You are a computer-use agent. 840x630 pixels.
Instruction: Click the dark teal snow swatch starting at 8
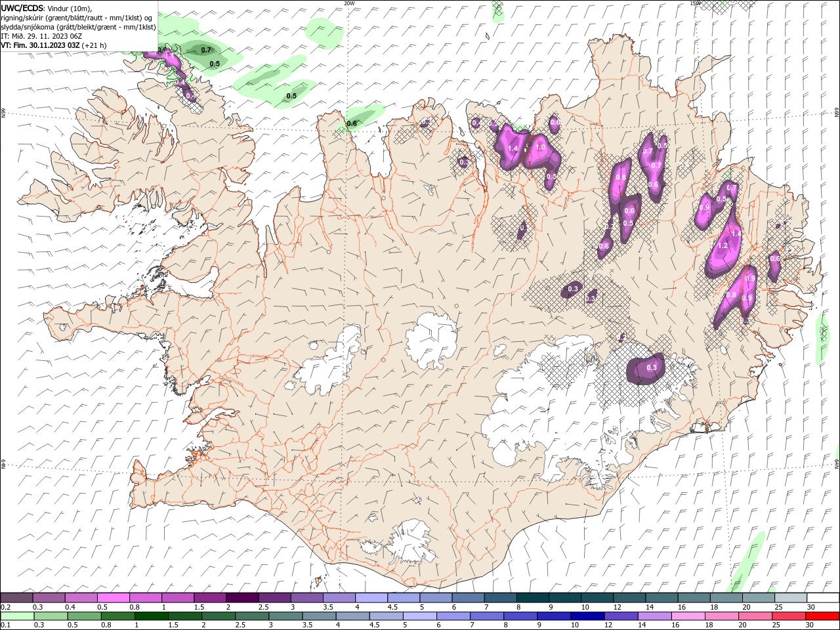click(532, 598)
